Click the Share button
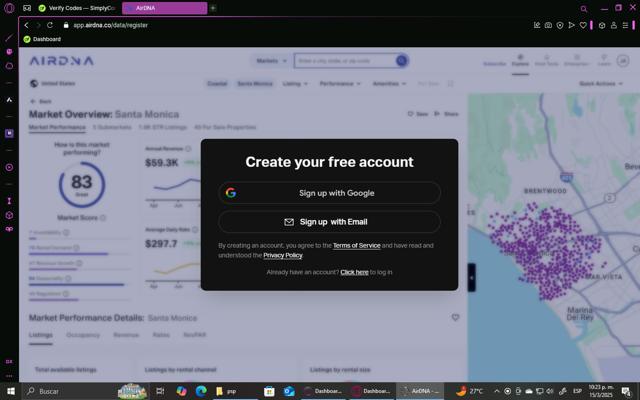Viewport: 640px width, 400px height. point(446,114)
